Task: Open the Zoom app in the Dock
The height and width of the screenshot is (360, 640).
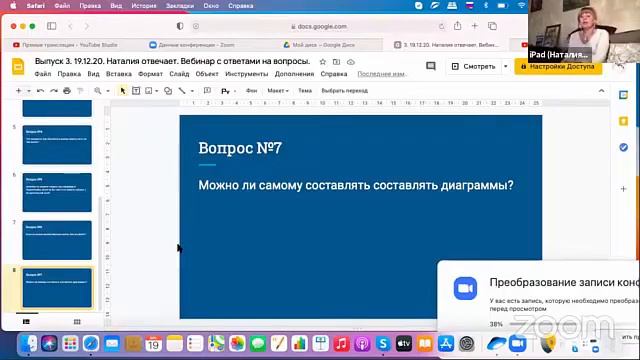Action: click(518, 344)
